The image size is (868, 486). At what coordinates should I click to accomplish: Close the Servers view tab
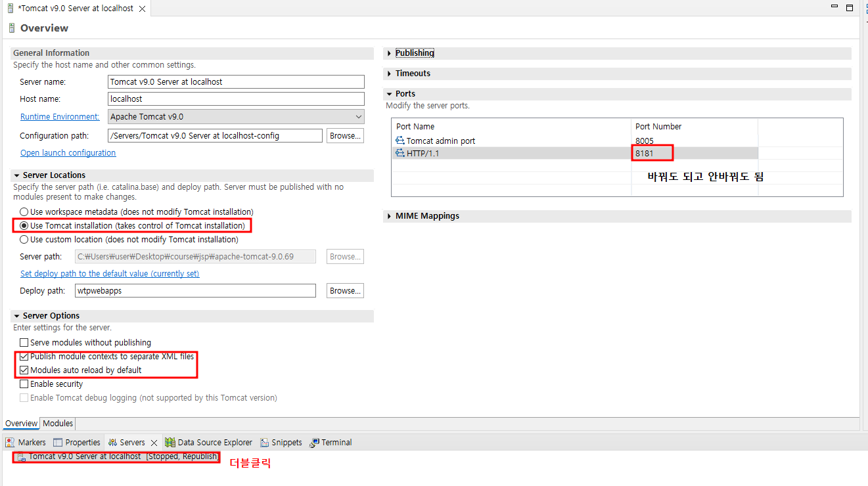click(154, 443)
